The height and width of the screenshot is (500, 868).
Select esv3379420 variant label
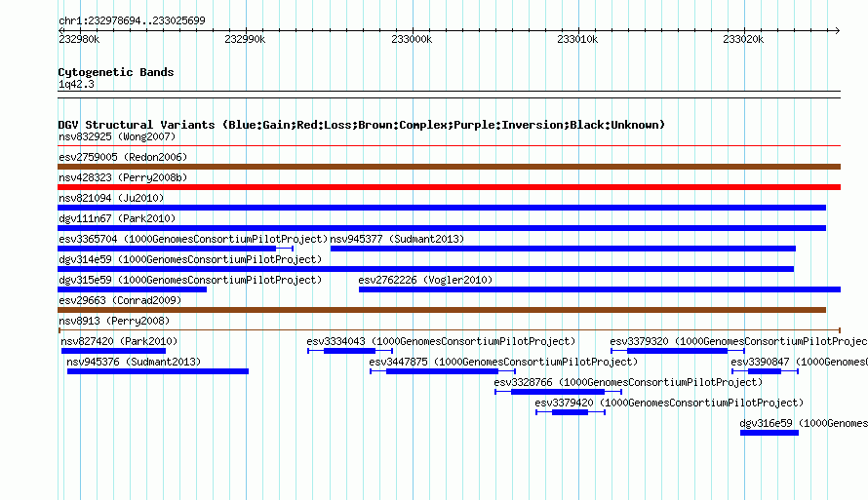[x=669, y=403]
